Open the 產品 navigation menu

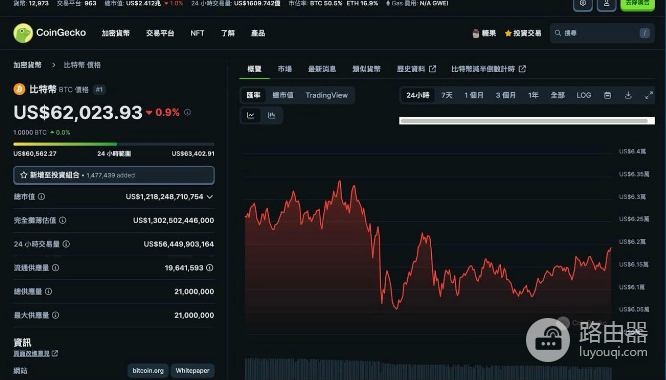point(258,33)
